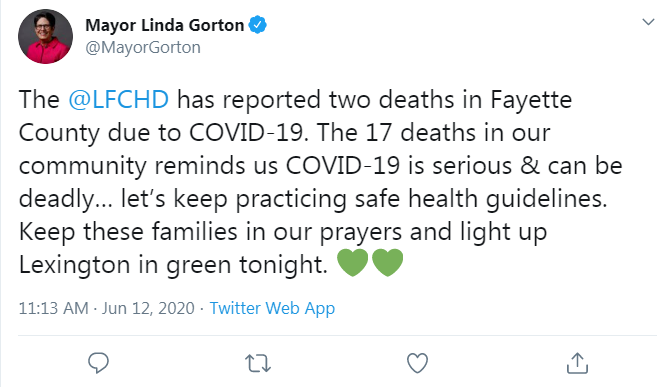Like the tweet with the heart outline icon
The height and width of the screenshot is (387, 672).
(x=417, y=363)
